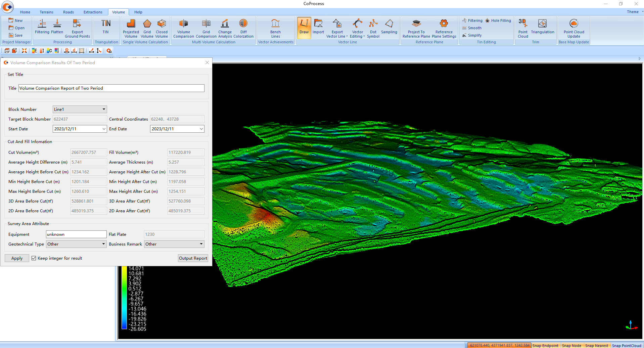Select the Sampling tool
Image resolution: width=644 pixels, height=348 pixels.
pos(389,28)
